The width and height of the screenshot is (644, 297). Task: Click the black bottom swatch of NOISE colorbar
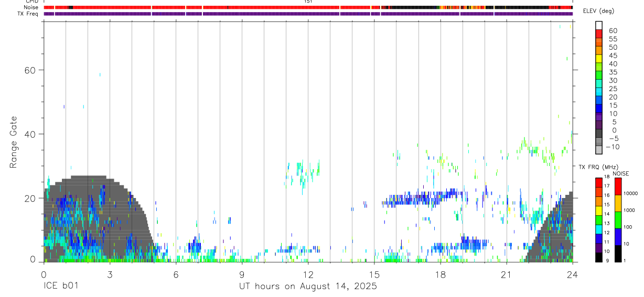618,254
